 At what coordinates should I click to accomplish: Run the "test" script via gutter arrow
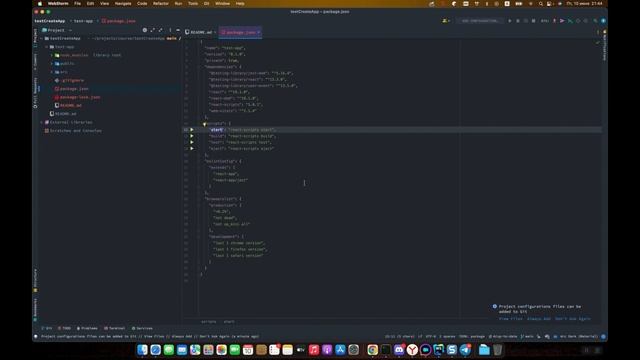[x=192, y=142]
